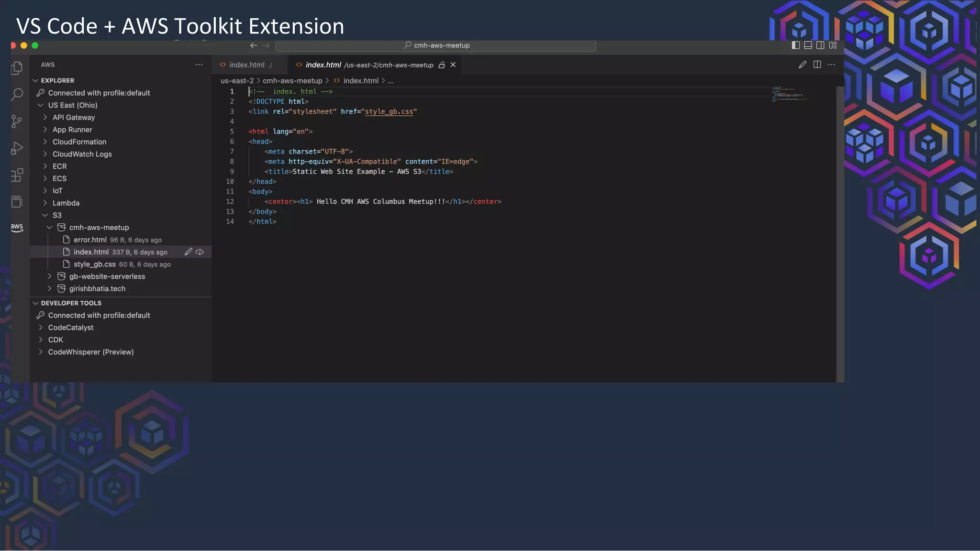This screenshot has height=551, width=980.
Task: Expand the IoT node
Action: (x=45, y=190)
